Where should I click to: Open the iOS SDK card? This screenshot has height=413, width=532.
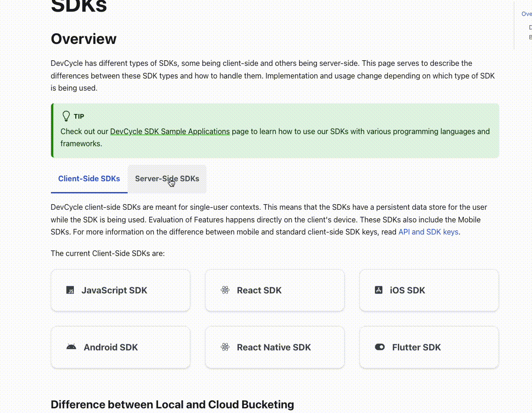point(429,290)
